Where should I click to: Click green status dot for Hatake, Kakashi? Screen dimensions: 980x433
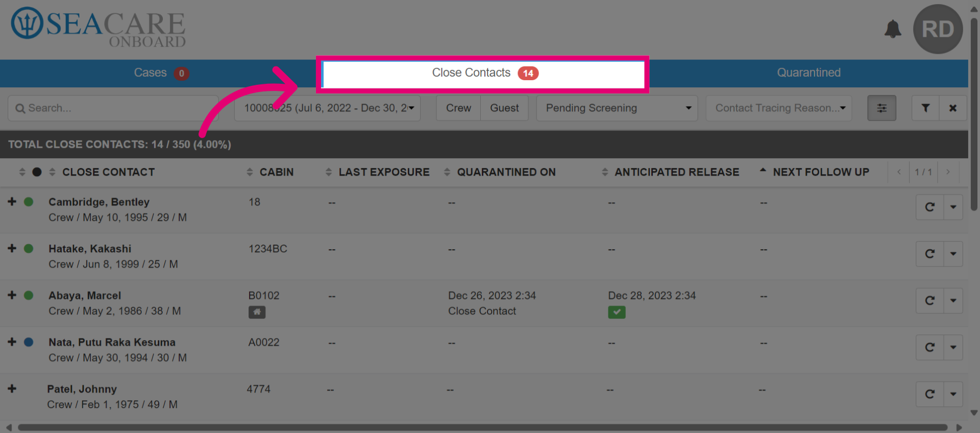coord(29,249)
